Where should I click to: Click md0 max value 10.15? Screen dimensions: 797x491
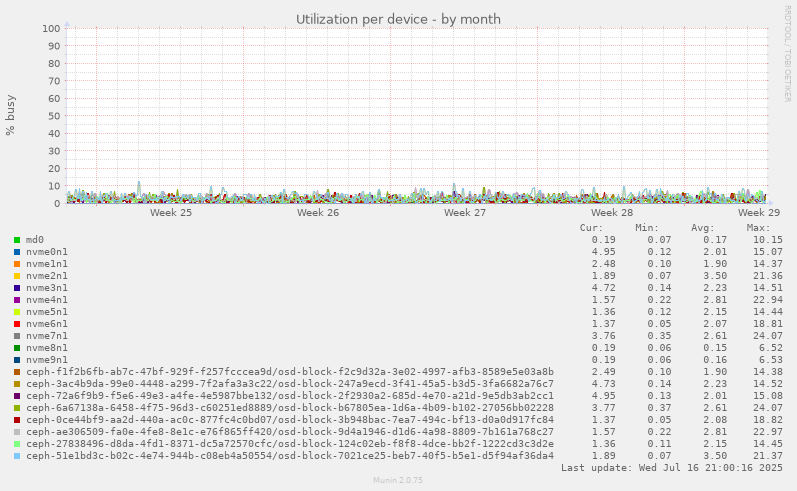[x=768, y=240]
